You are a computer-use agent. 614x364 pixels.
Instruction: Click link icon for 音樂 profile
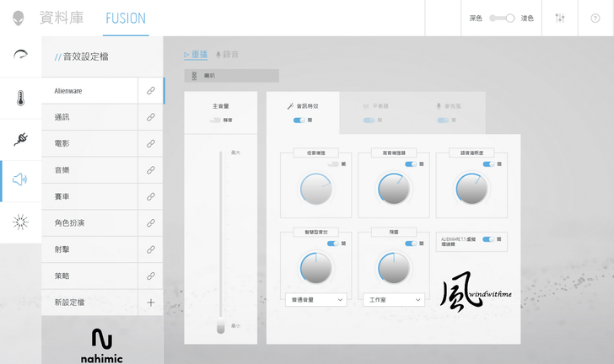[151, 170]
